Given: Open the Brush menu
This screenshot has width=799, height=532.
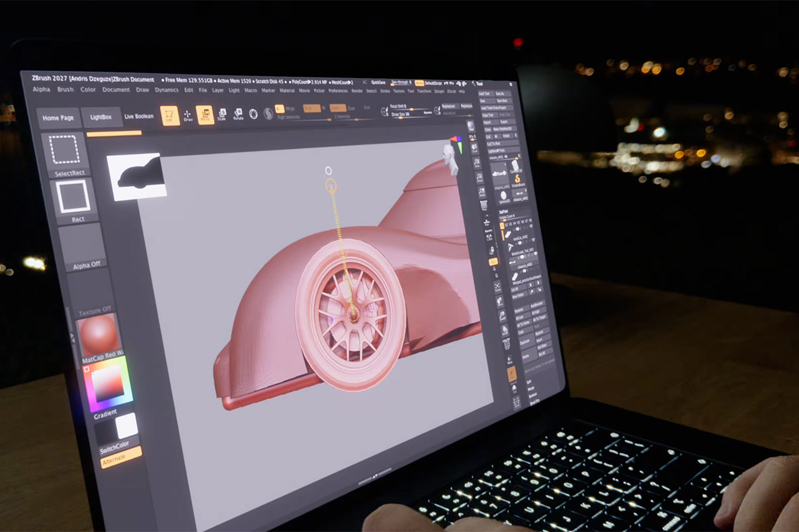Looking at the screenshot, I should [x=66, y=89].
